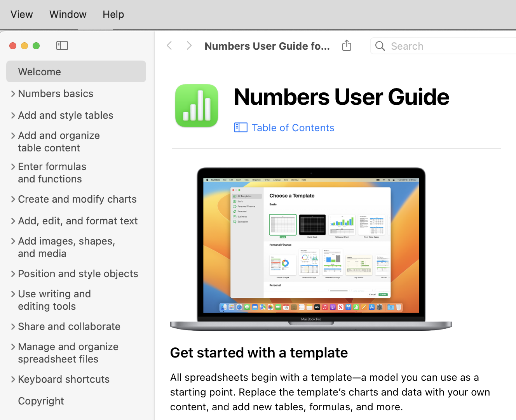The width and height of the screenshot is (516, 420).
Task: Open the Help menu
Action: (113, 14)
